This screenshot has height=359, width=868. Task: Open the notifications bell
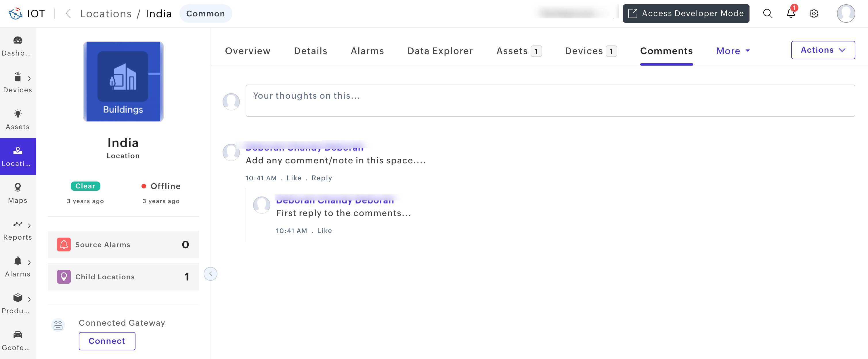tap(791, 14)
